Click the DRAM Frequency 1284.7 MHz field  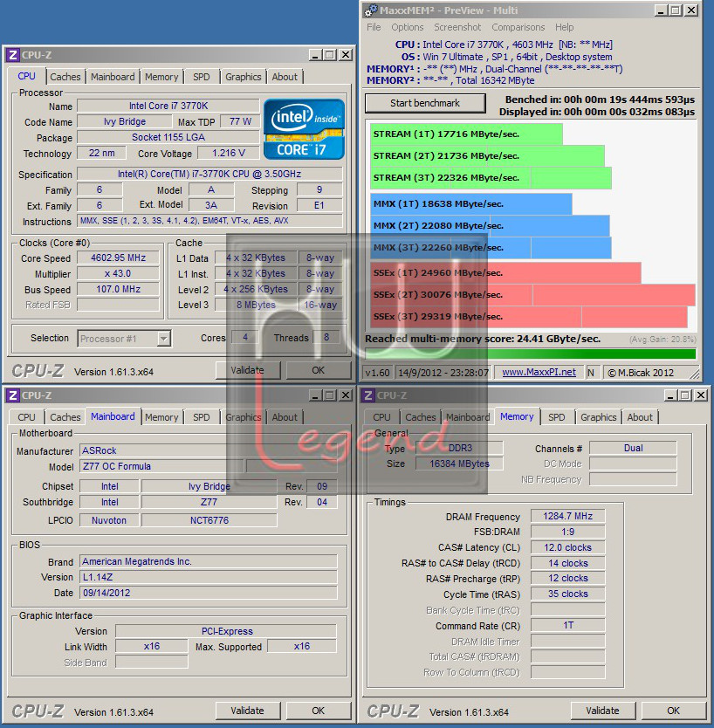click(x=567, y=516)
